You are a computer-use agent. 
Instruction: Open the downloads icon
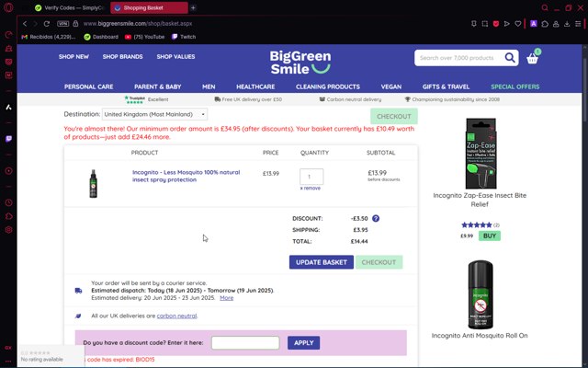[x=567, y=24]
